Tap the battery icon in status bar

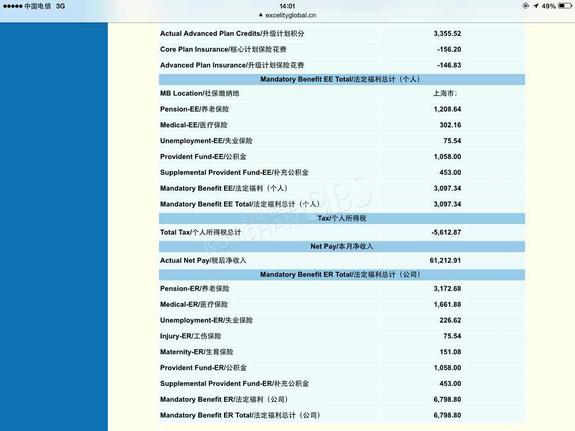pos(565,6)
